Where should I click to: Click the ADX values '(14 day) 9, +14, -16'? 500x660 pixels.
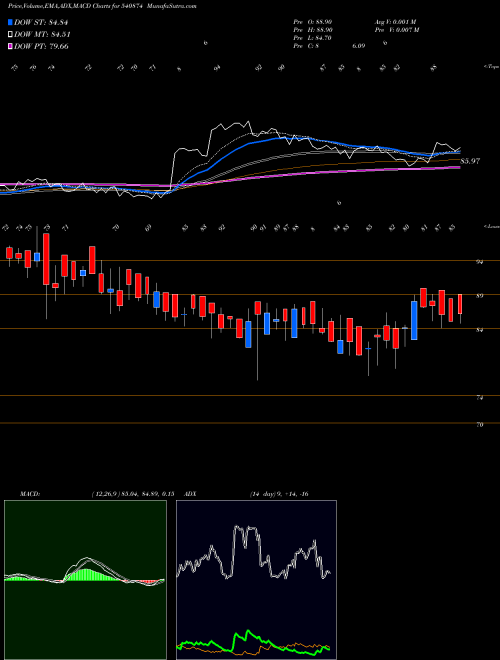point(279,494)
